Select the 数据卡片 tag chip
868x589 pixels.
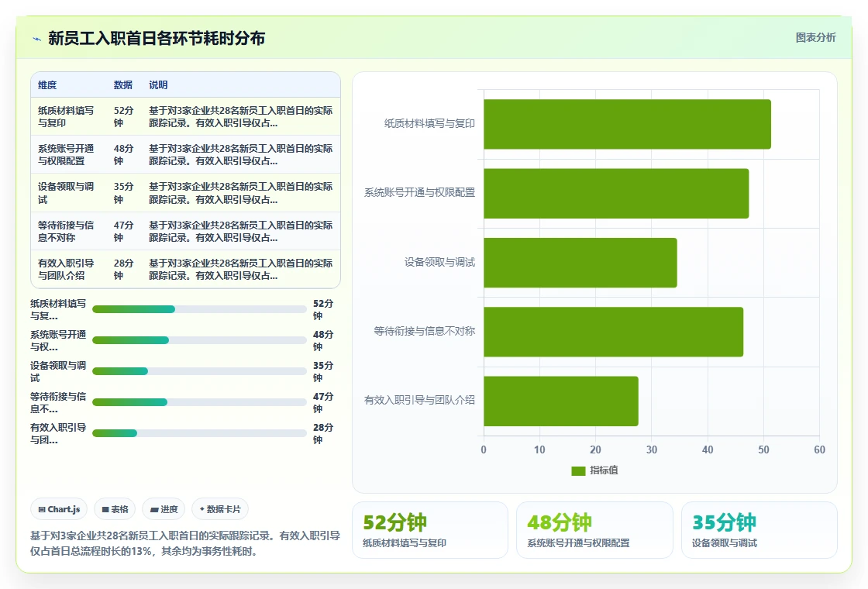click(220, 509)
